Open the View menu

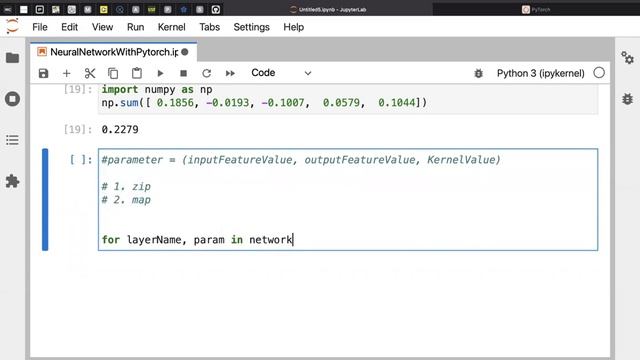click(x=102, y=27)
